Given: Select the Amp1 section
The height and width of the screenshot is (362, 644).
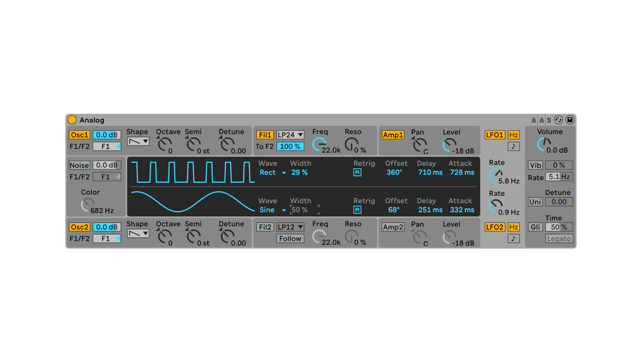Looking at the screenshot, I should pyautogui.click(x=393, y=135).
